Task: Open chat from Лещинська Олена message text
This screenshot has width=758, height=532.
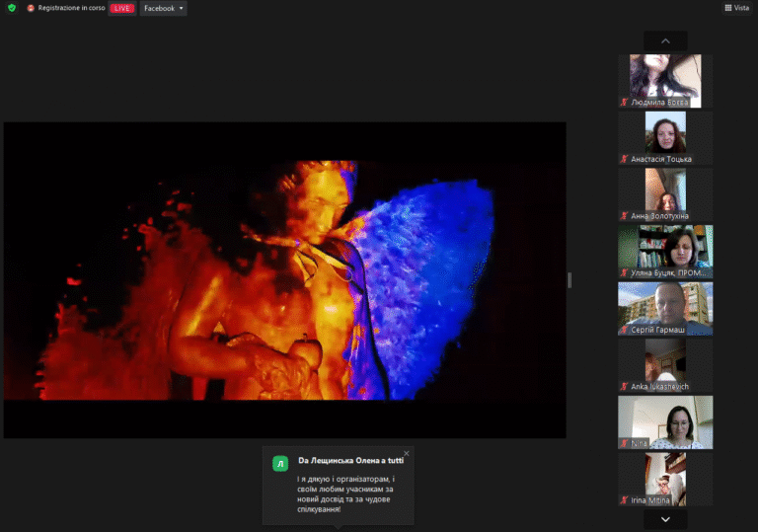Action: 345,495
